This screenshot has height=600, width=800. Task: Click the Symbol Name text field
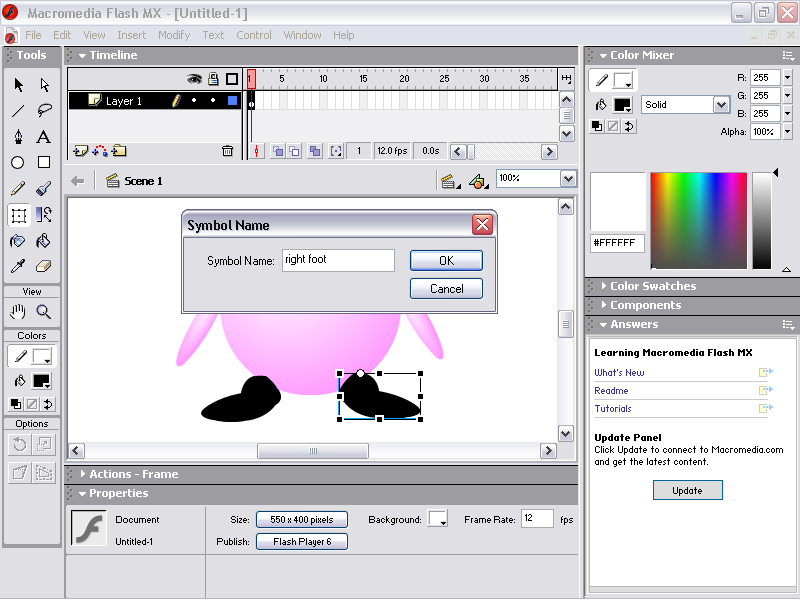(338, 260)
